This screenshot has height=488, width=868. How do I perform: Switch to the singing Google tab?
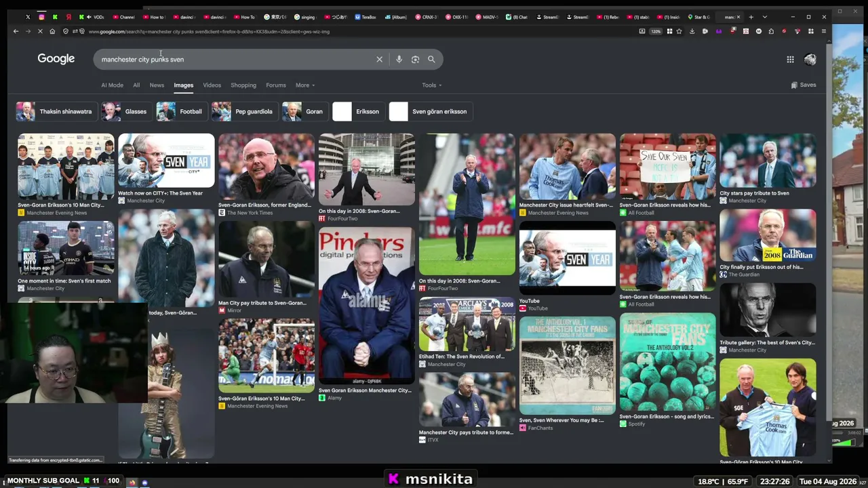[x=305, y=17]
